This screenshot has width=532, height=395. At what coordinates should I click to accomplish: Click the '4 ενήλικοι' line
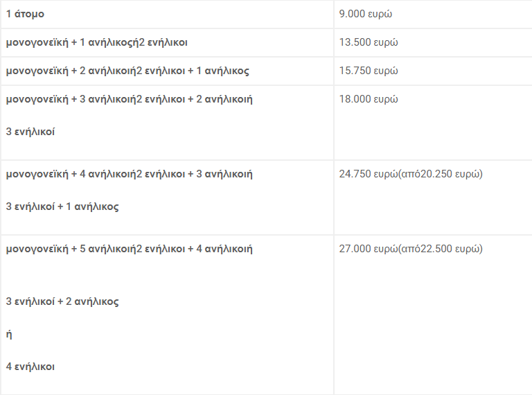30,367
